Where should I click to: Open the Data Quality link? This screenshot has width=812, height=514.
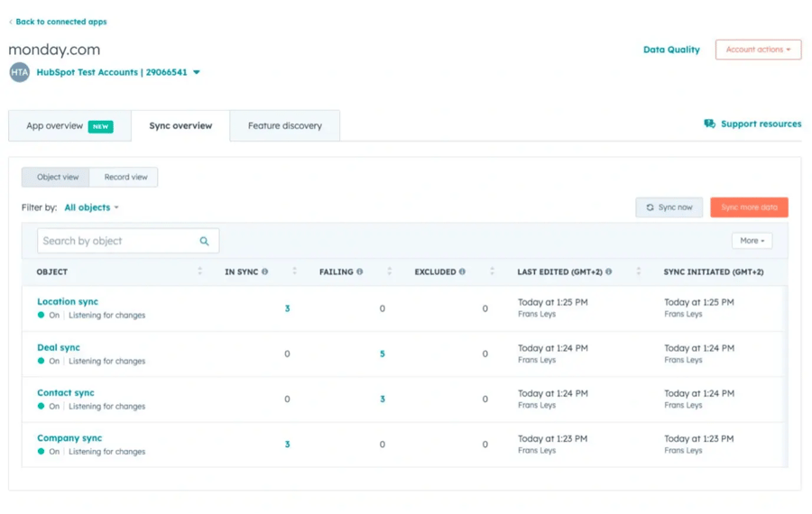coord(671,50)
